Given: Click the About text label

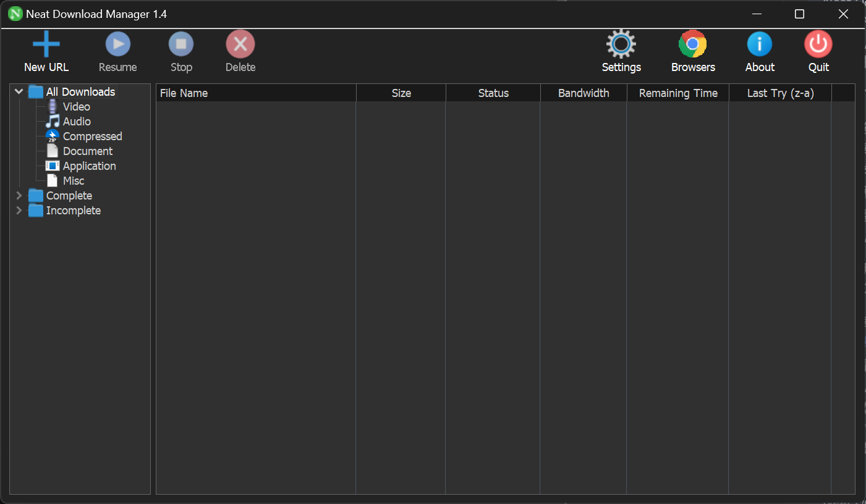Looking at the screenshot, I should (x=760, y=67).
